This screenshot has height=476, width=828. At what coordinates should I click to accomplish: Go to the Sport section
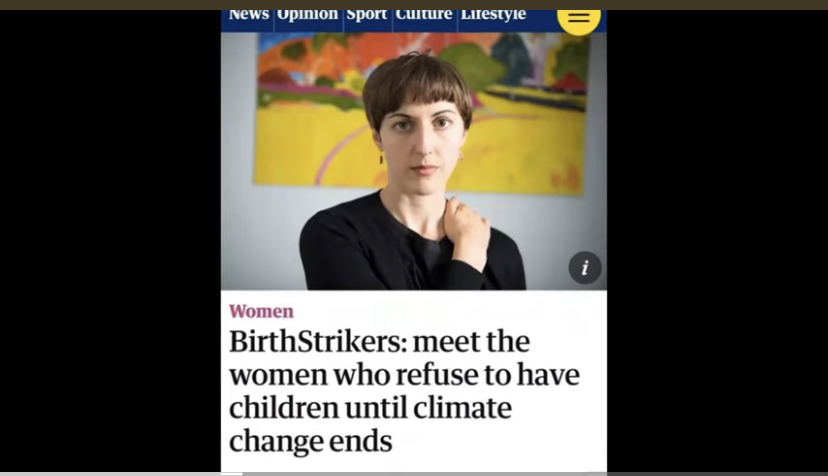(x=366, y=16)
